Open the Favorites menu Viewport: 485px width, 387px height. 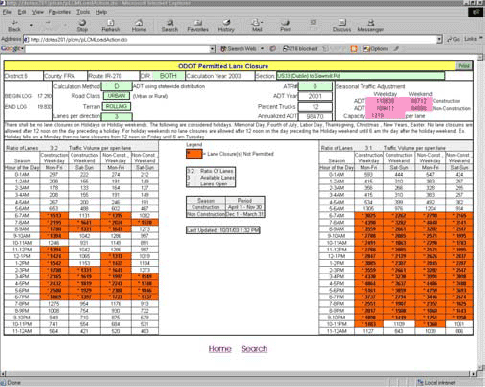coord(60,12)
